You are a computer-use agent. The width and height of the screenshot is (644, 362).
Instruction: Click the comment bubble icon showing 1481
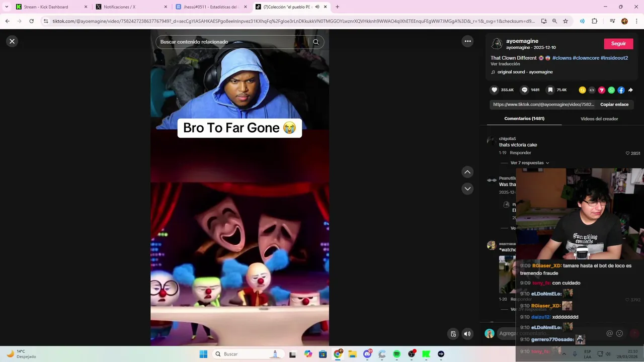coord(524,90)
